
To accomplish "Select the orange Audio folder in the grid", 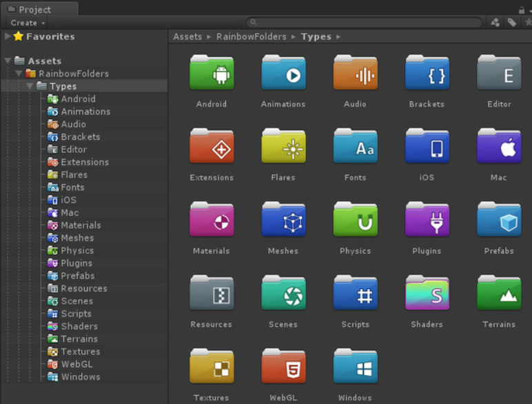I will [355, 72].
